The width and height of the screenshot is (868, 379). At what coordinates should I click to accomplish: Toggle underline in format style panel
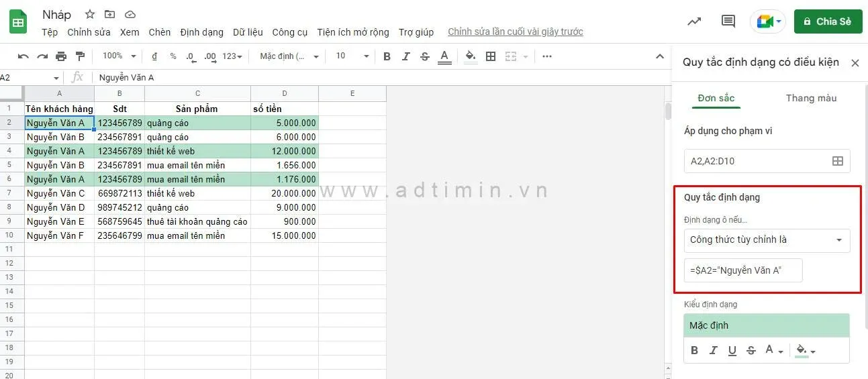point(732,350)
